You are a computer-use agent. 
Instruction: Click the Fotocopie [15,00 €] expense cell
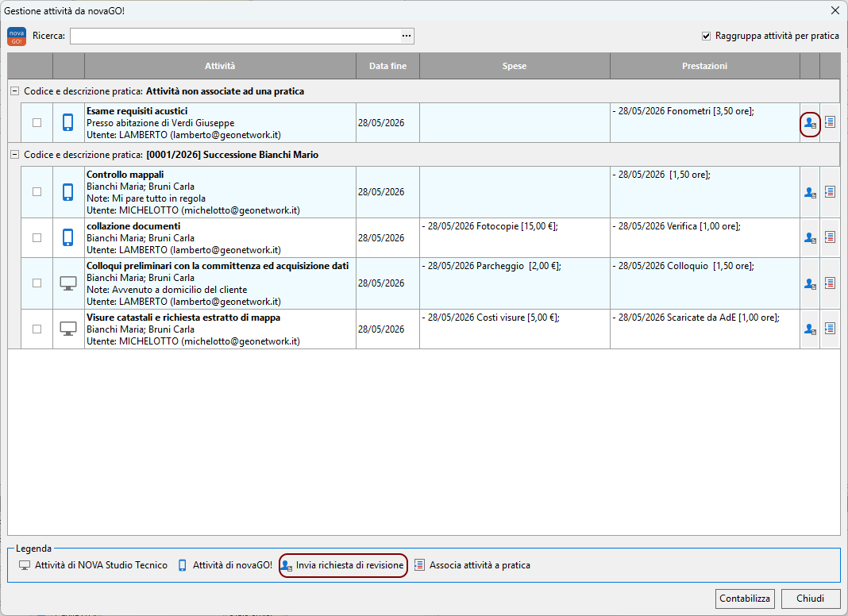pos(515,237)
